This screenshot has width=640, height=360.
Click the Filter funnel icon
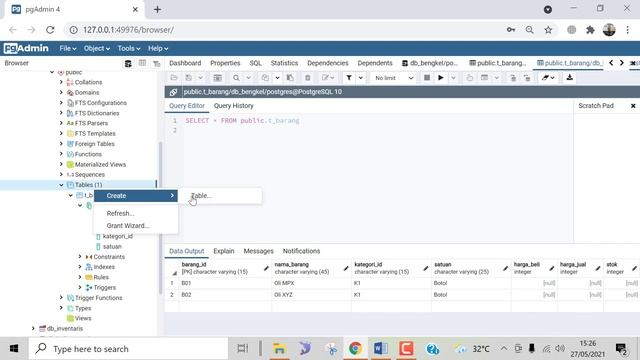(x=349, y=78)
